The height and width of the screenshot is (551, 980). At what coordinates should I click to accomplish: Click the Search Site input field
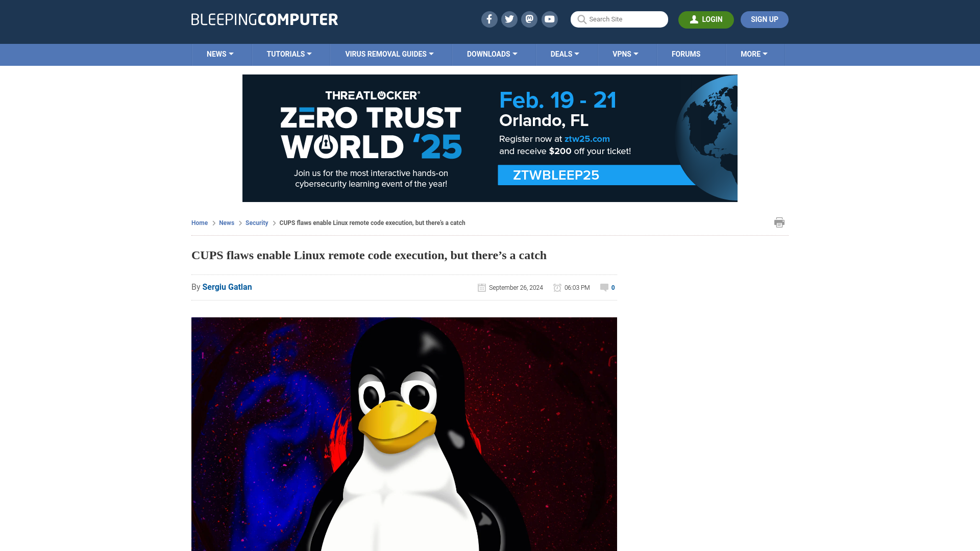[x=619, y=19]
